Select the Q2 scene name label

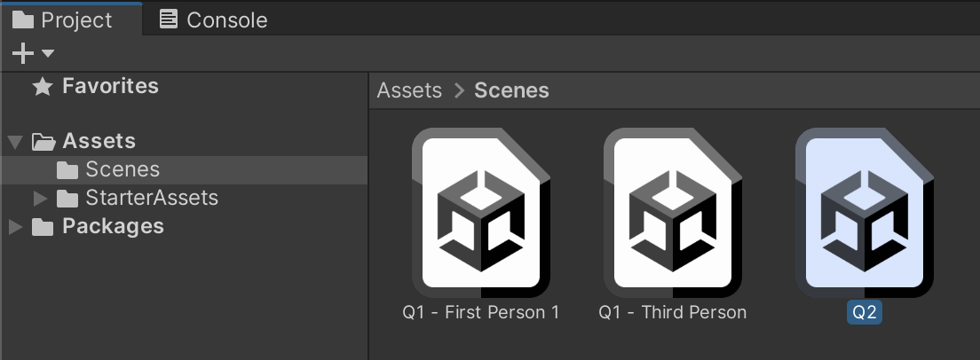[x=864, y=312]
